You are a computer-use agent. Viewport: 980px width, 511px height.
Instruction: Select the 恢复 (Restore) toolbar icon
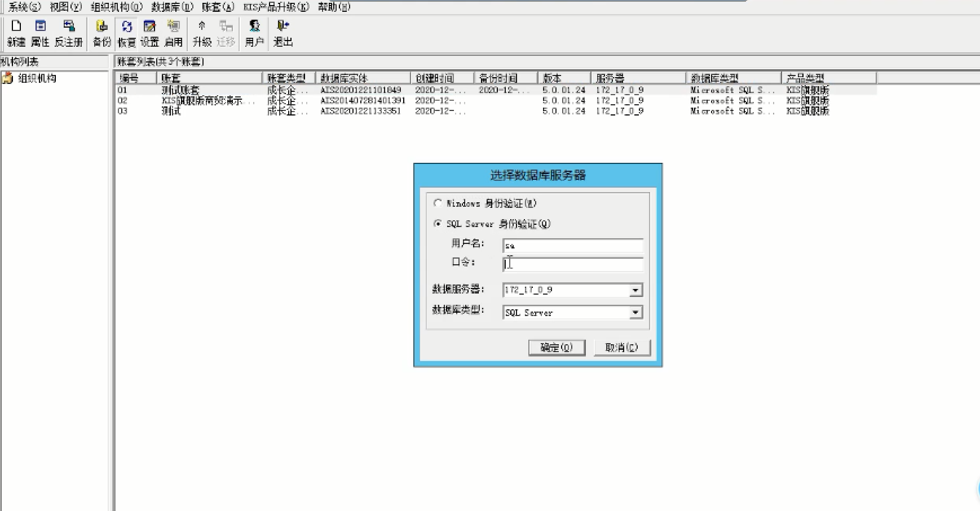pos(126,33)
